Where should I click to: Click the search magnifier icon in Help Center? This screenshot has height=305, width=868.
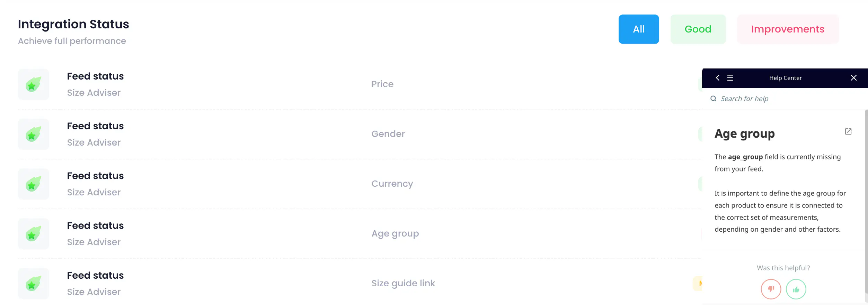714,99
